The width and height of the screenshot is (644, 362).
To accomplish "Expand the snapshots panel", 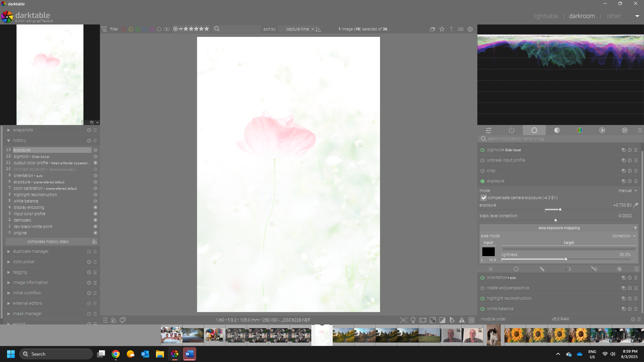I will (23, 130).
